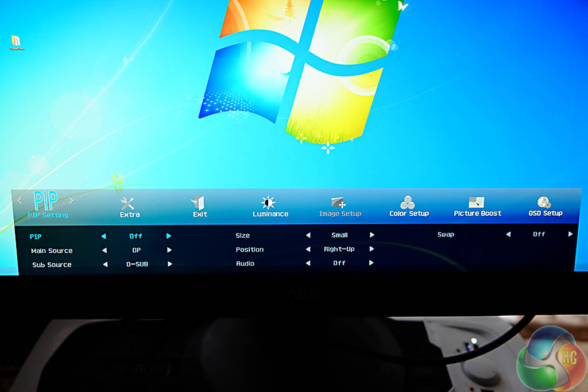Select the PIP Setting menu icon

tap(45, 200)
